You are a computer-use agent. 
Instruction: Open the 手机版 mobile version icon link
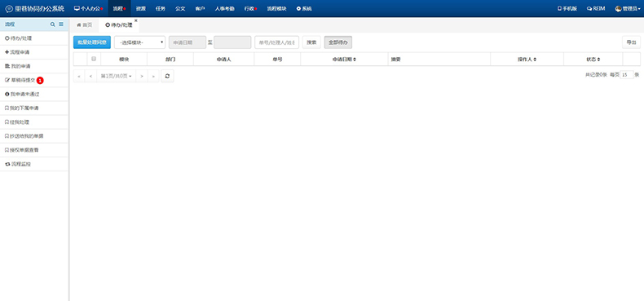[567, 8]
